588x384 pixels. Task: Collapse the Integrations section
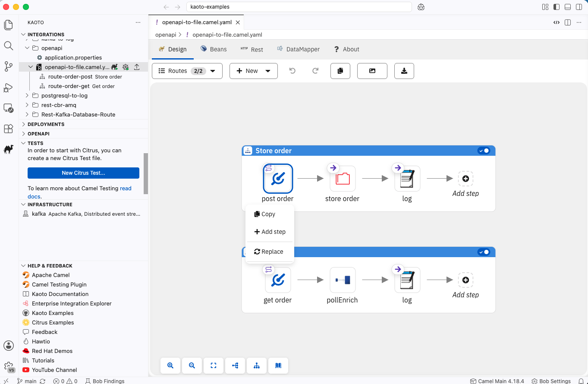[23, 35]
